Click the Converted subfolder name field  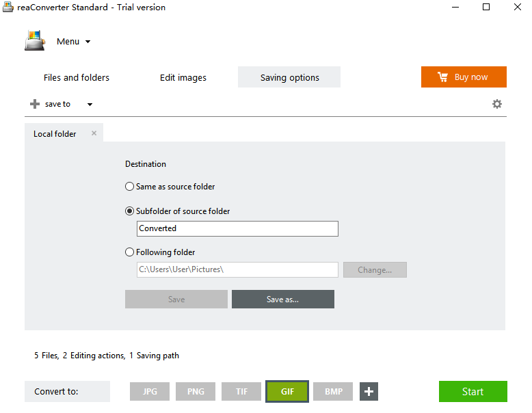point(237,228)
